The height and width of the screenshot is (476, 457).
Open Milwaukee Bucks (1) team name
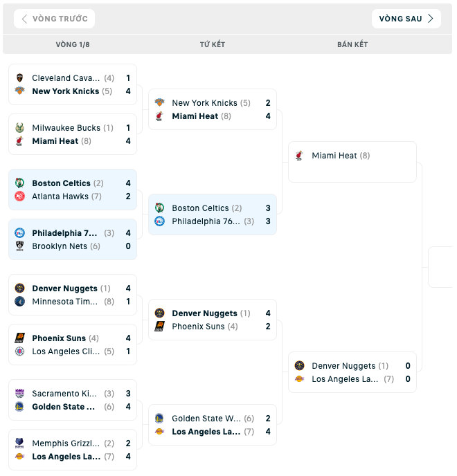coord(73,128)
